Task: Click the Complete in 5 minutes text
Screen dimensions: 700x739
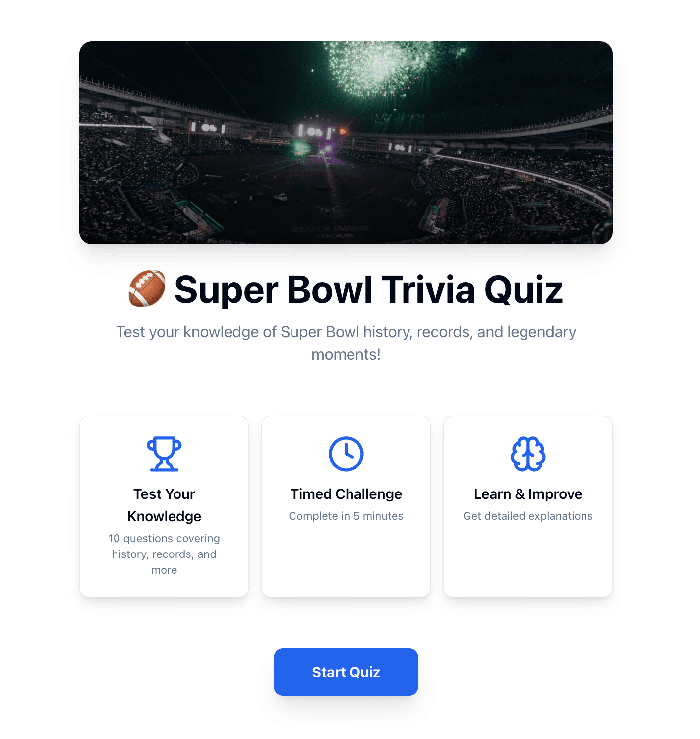Action: [x=346, y=516]
